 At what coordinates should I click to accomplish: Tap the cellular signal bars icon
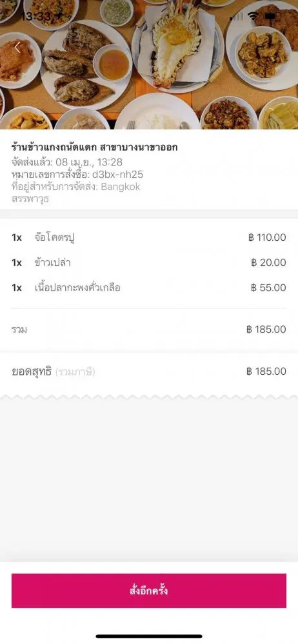(237, 17)
